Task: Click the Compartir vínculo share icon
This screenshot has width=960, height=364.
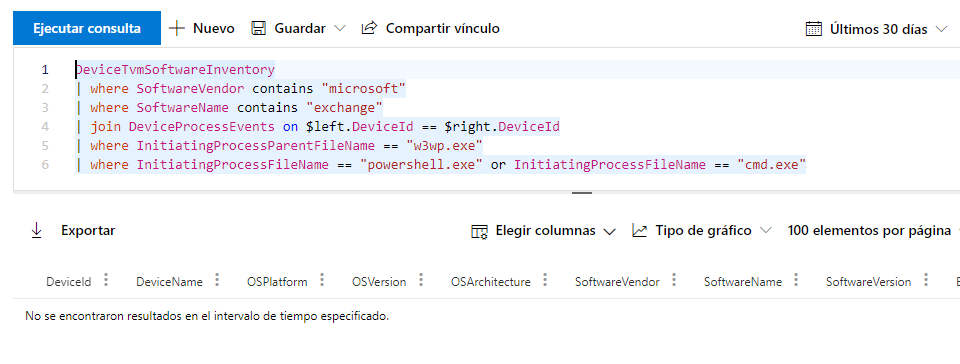Action: (369, 28)
